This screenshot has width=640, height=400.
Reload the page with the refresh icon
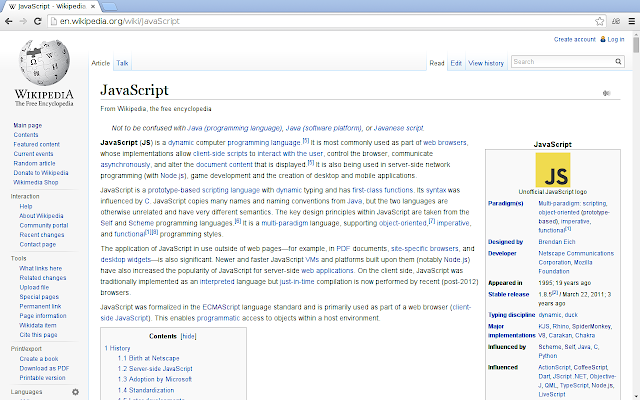click(38, 21)
